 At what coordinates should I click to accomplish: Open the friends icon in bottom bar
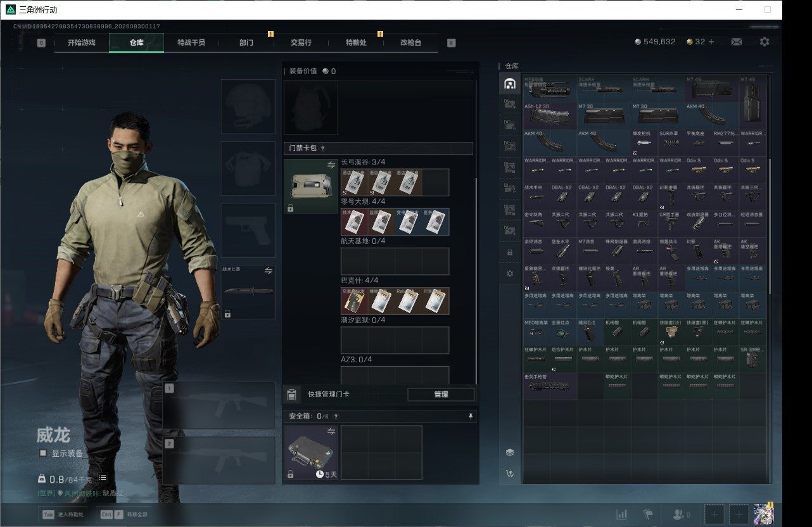681,514
